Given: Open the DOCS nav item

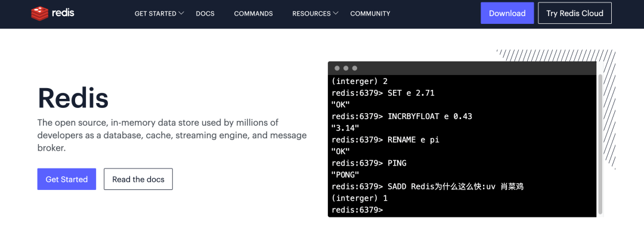Looking at the screenshot, I should (x=205, y=14).
